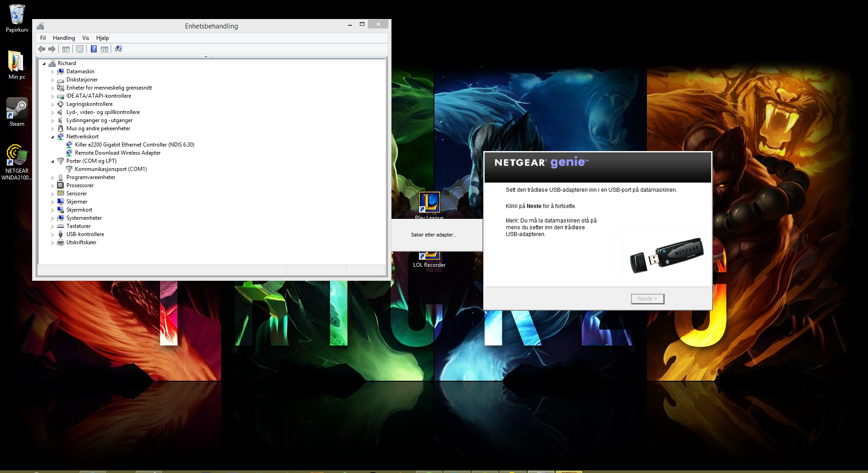Select the Porter (COM og LPT) label

coord(91,161)
